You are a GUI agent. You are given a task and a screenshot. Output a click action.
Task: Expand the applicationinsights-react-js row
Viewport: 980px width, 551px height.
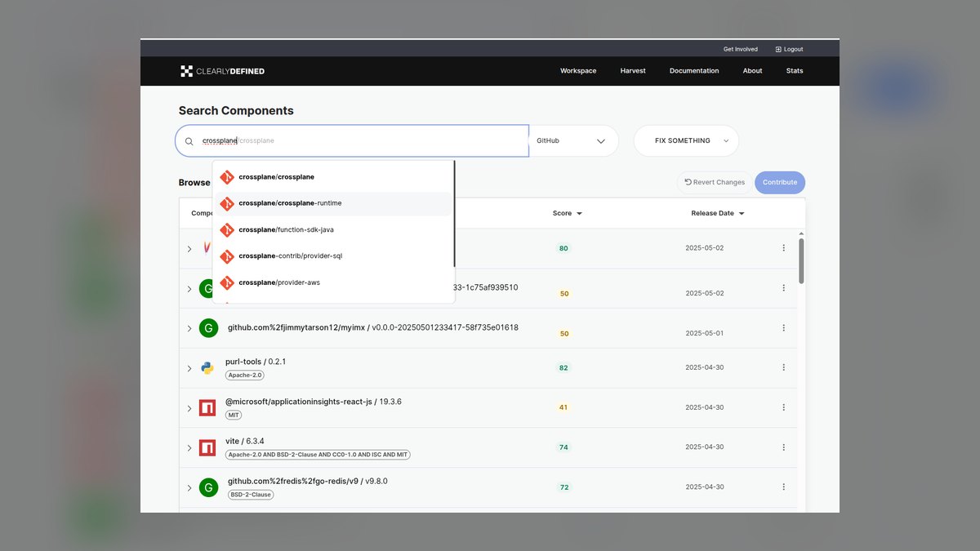pos(189,408)
